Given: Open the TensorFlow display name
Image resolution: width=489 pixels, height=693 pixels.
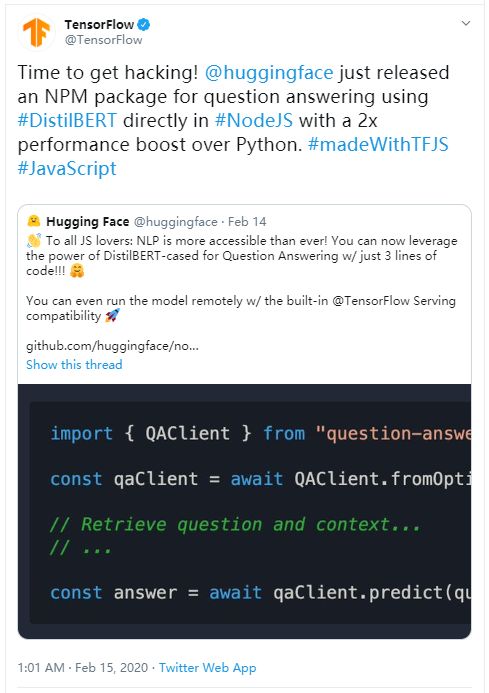Looking at the screenshot, I should pos(99,24).
